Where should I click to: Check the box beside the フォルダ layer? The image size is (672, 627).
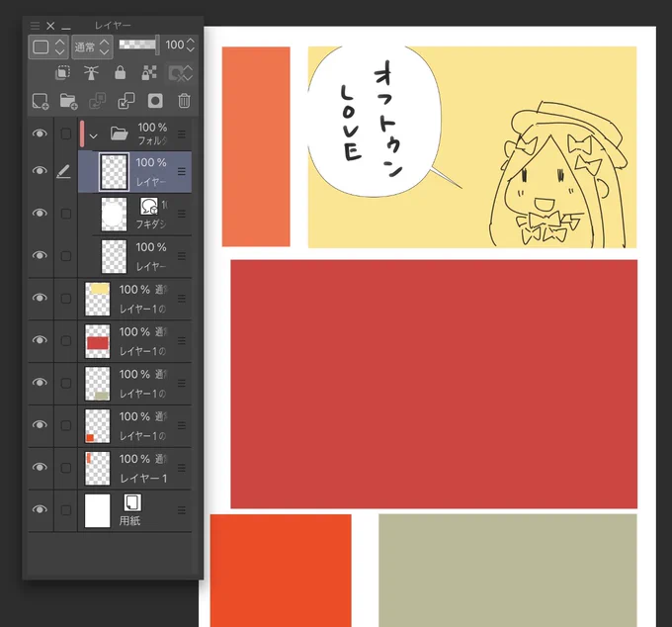(66, 134)
